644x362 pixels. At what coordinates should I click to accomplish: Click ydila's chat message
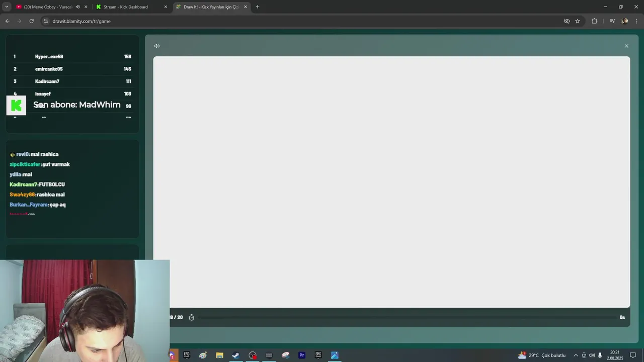[x=21, y=174]
